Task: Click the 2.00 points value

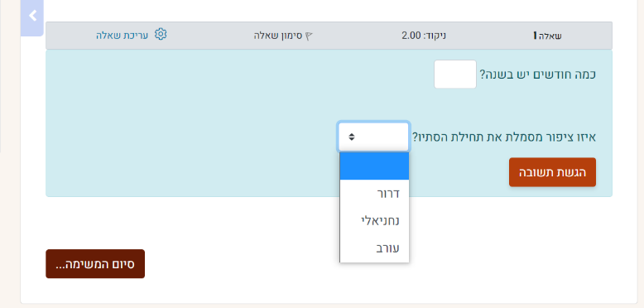Action: click(x=411, y=36)
